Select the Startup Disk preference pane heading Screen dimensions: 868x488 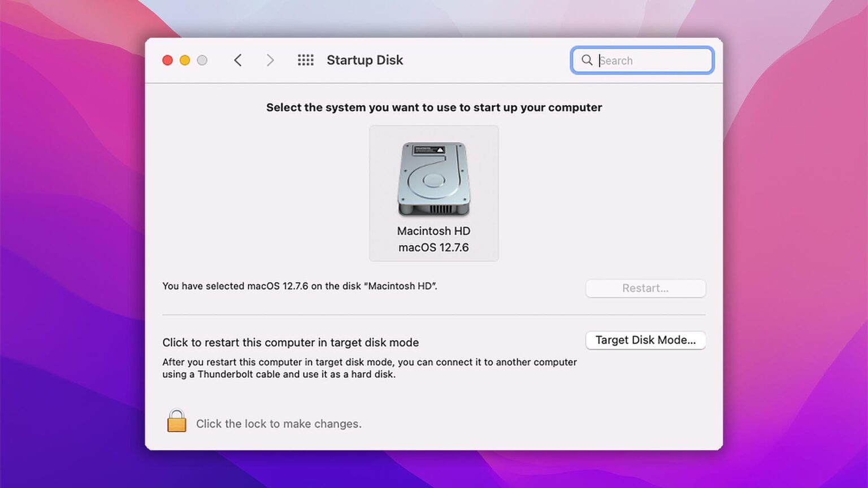(364, 60)
